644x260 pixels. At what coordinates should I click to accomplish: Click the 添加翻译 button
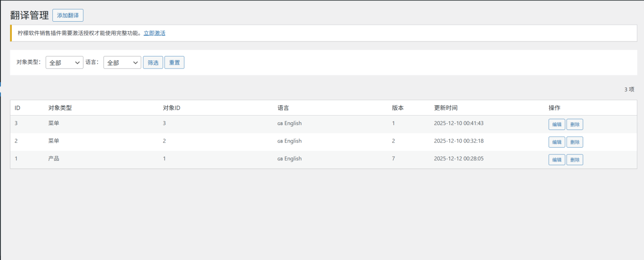[68, 15]
